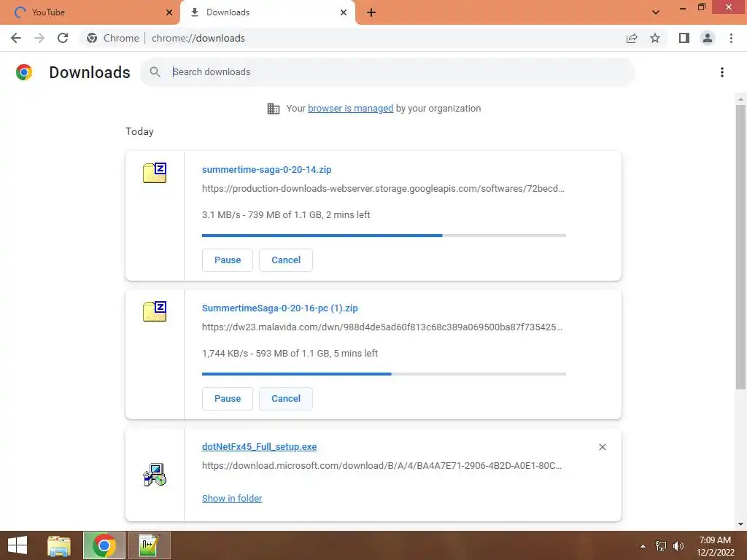The image size is (747, 560).
Task: Show dotNetFx45 setup in folder
Action: [232, 498]
